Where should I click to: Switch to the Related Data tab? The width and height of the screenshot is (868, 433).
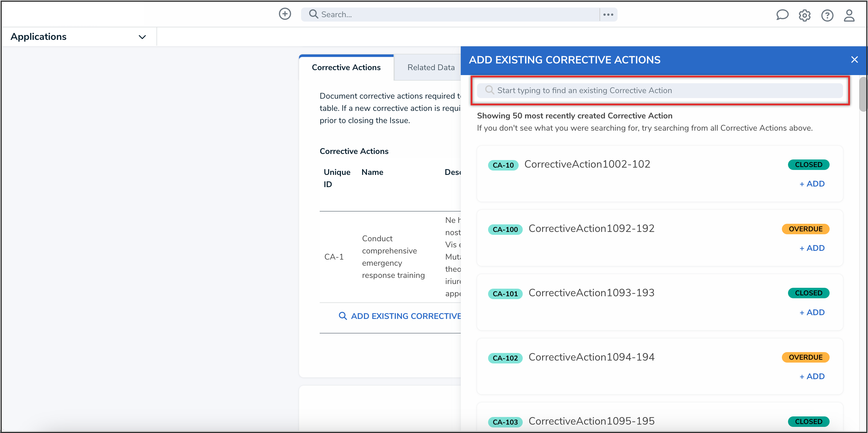[x=431, y=68]
